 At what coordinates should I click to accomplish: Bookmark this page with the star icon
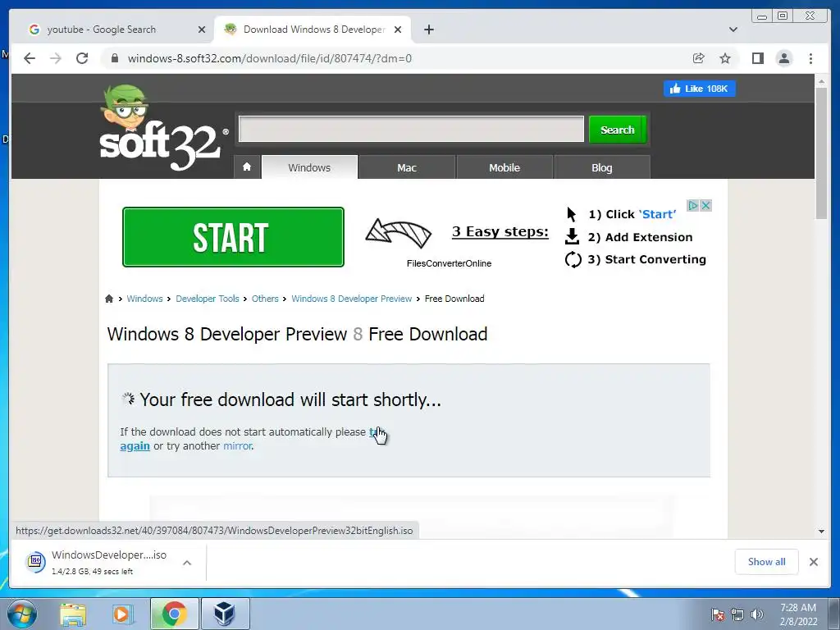click(725, 58)
